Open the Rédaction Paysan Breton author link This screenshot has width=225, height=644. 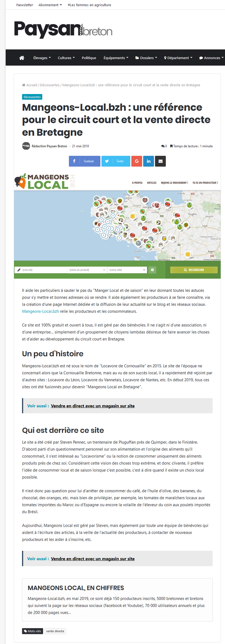point(49,146)
